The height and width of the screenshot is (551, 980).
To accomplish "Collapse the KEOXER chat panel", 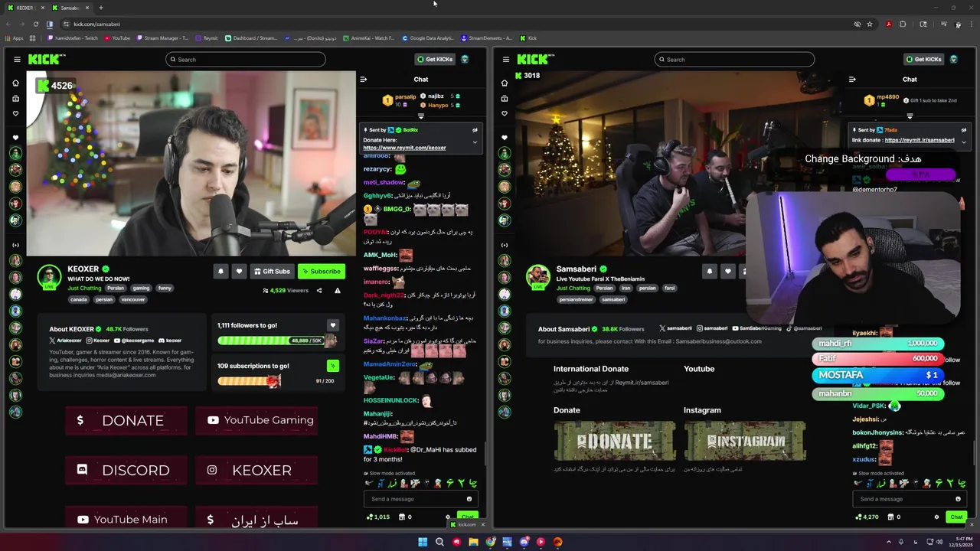I will click(x=364, y=79).
